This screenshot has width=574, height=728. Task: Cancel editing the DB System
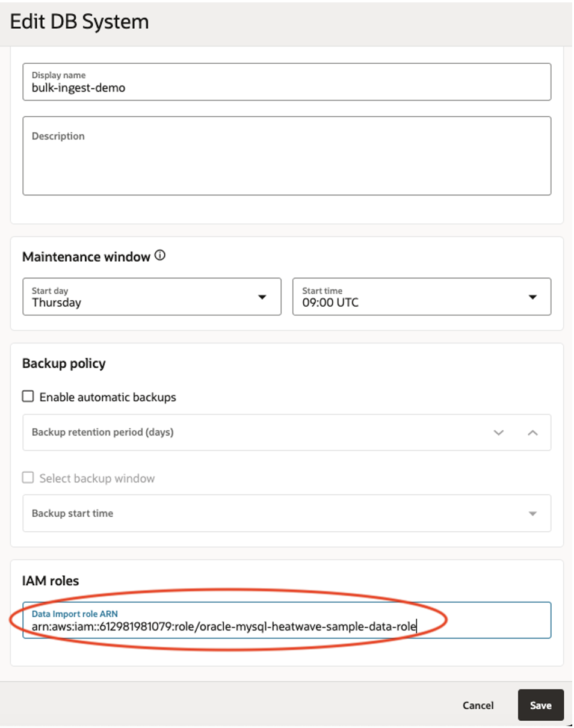pyautogui.click(x=478, y=705)
